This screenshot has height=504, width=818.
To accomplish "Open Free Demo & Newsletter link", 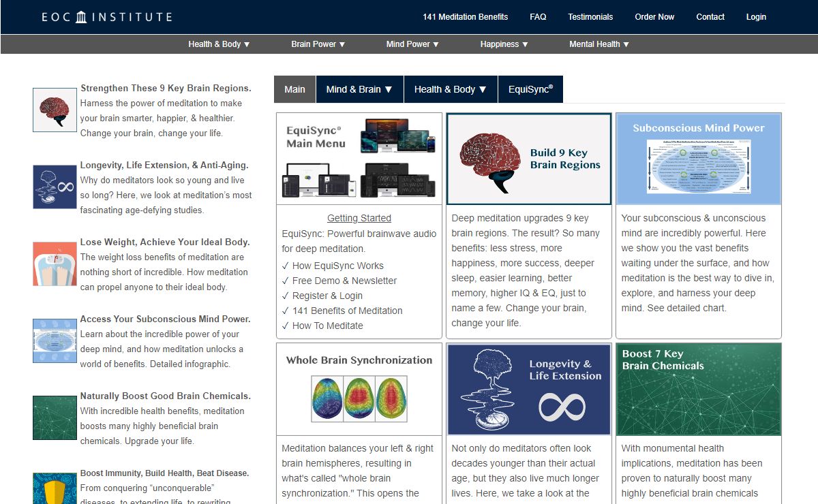I will 344,281.
